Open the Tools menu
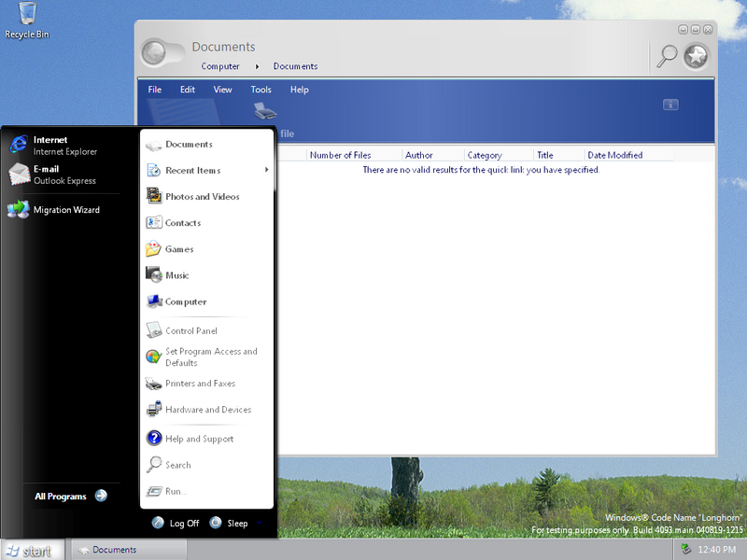This screenshot has height=560, width=747. (261, 90)
